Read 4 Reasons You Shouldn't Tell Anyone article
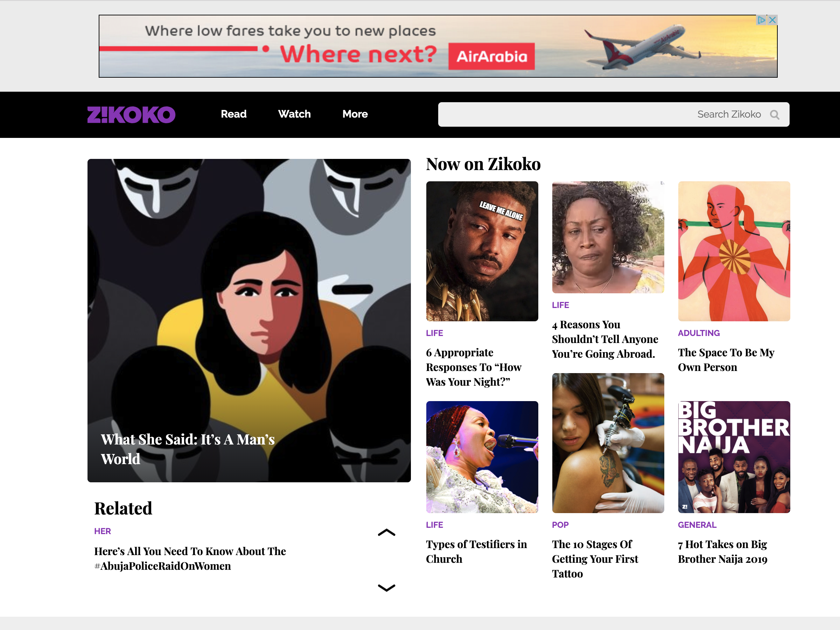 (x=605, y=339)
